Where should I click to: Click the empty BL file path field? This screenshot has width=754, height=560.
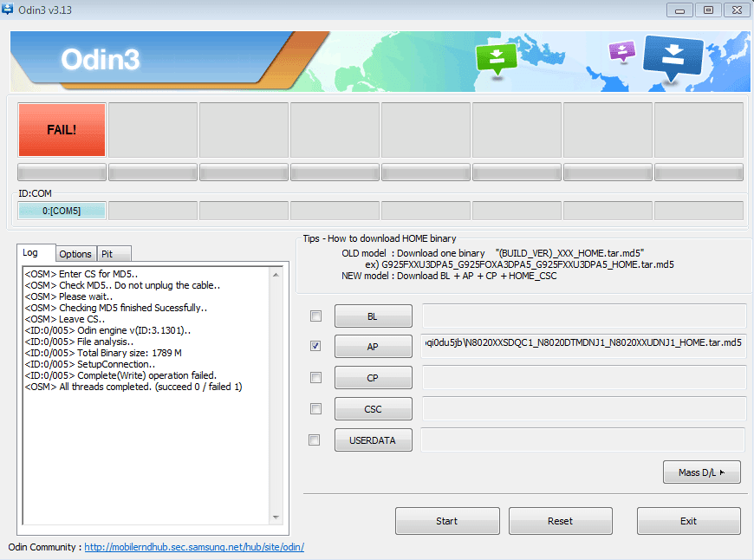coord(584,316)
